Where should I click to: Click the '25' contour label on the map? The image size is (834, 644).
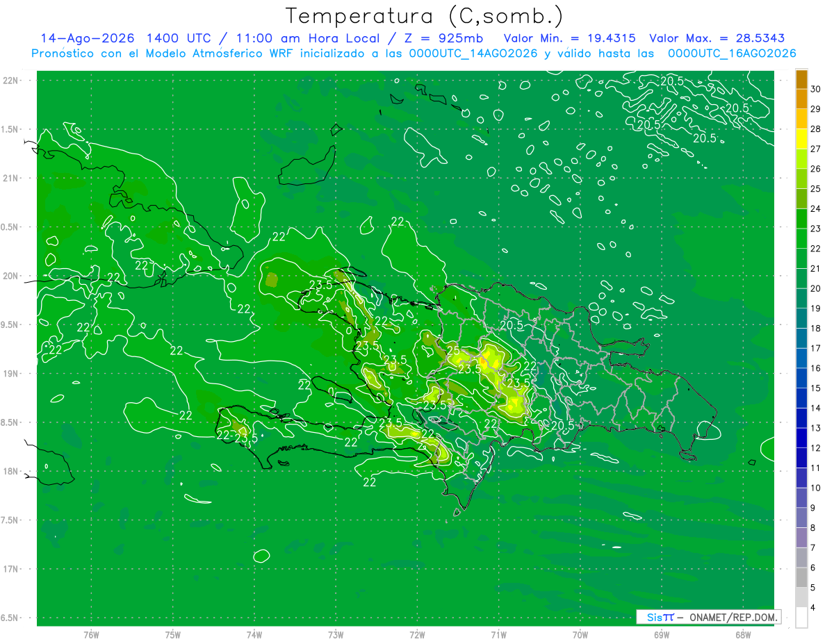452,351
